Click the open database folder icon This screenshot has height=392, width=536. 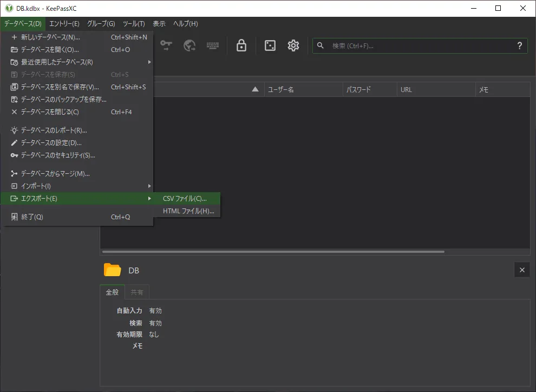14,50
